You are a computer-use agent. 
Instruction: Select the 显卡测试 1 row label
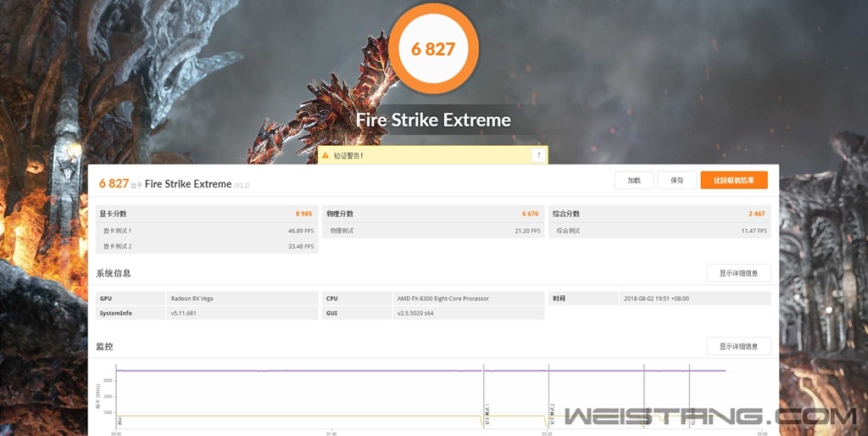coord(117,231)
